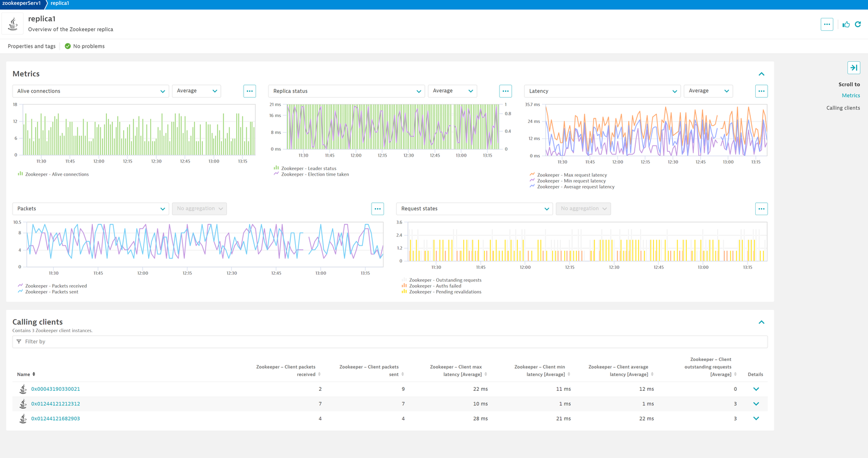The image size is (868, 458).
Task: Click the No problems status indicator
Action: point(85,46)
